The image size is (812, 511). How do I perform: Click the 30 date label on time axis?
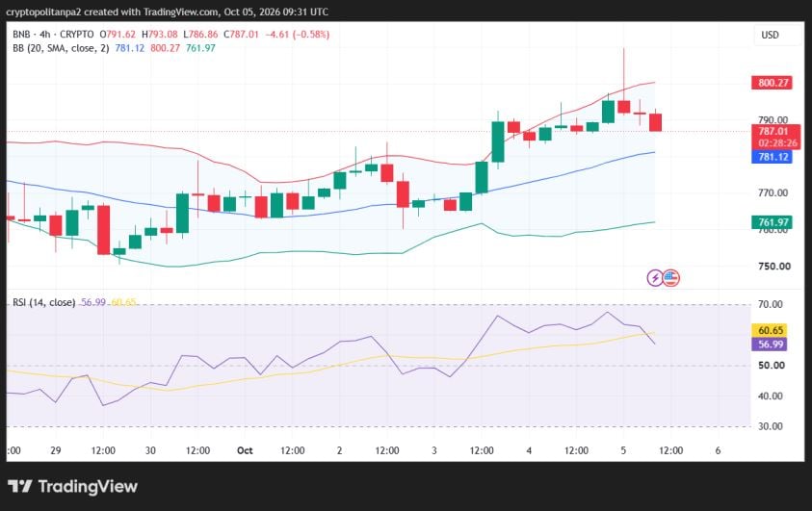click(150, 450)
